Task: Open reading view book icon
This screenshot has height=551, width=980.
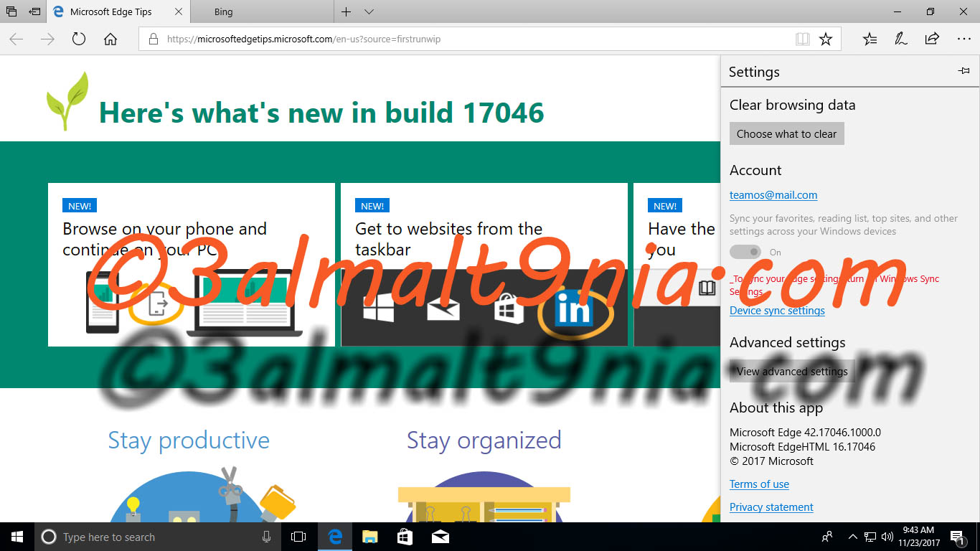Action: coord(803,39)
